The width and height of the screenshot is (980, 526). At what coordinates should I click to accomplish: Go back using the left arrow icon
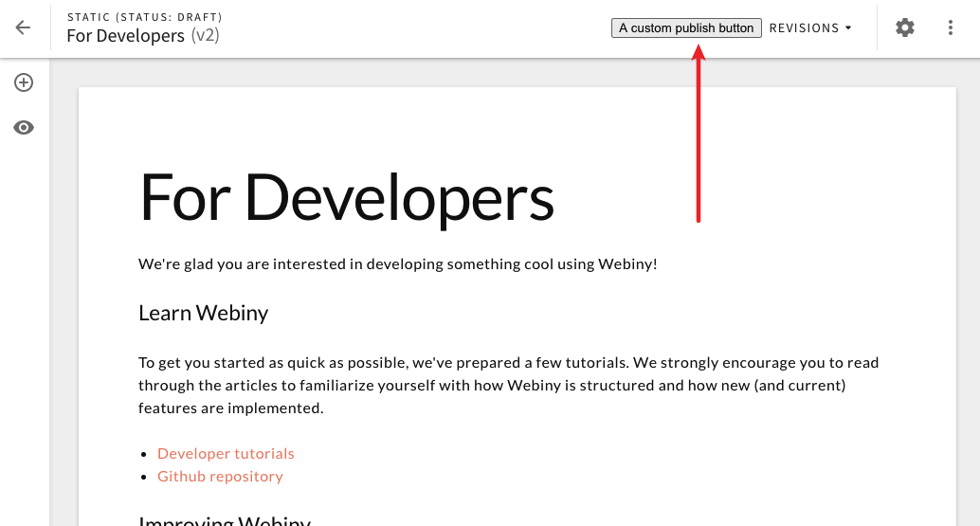click(23, 27)
